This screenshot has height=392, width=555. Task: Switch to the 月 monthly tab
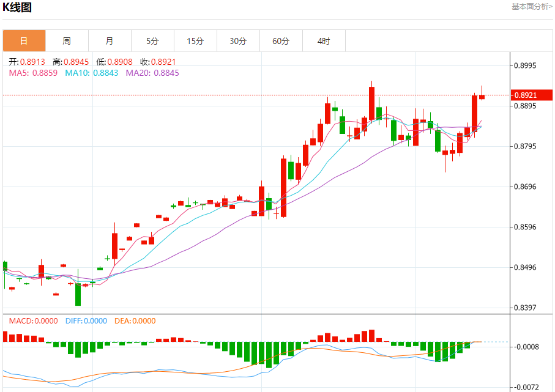coord(110,41)
